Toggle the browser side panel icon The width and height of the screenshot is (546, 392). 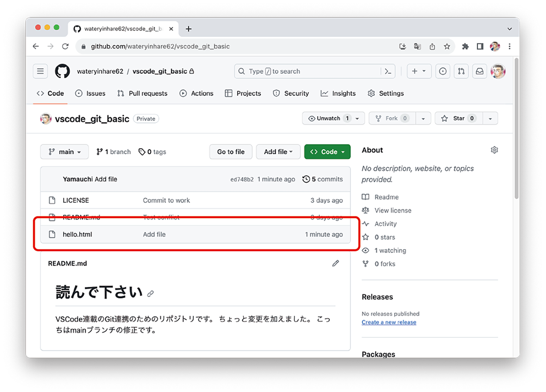tap(480, 46)
